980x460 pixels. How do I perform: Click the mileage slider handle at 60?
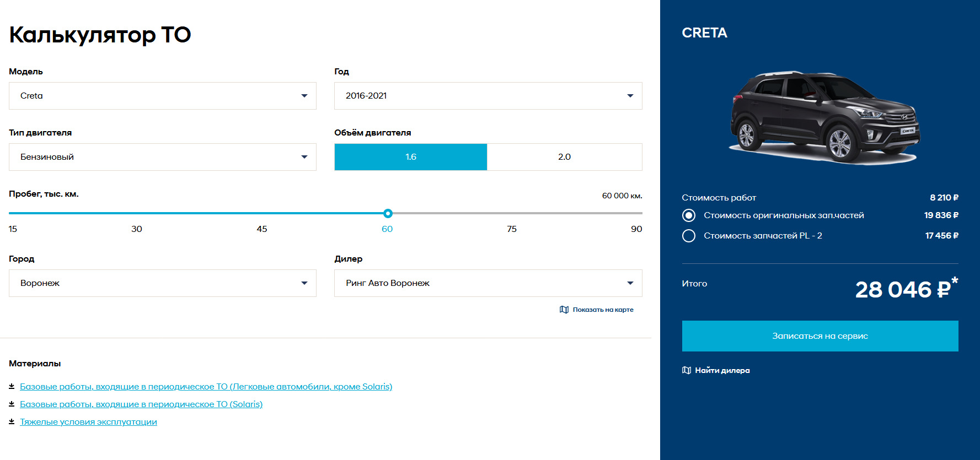(x=388, y=213)
